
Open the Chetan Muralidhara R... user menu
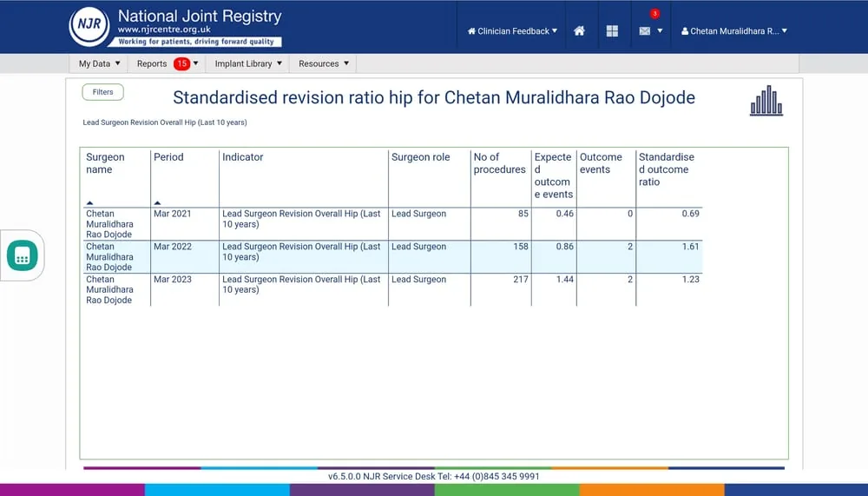click(734, 31)
